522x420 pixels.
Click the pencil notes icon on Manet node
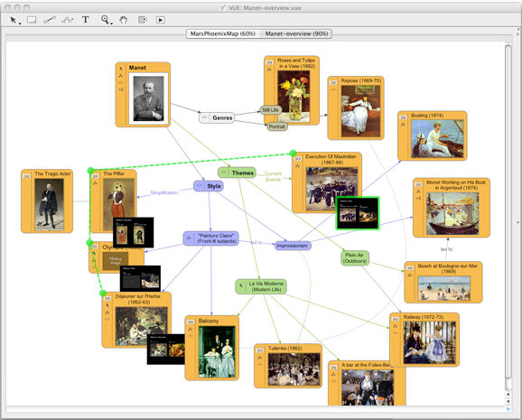pos(121,69)
